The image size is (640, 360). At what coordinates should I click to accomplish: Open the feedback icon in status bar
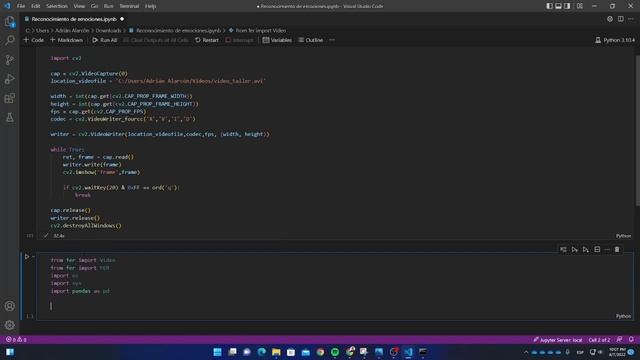pos(620,340)
